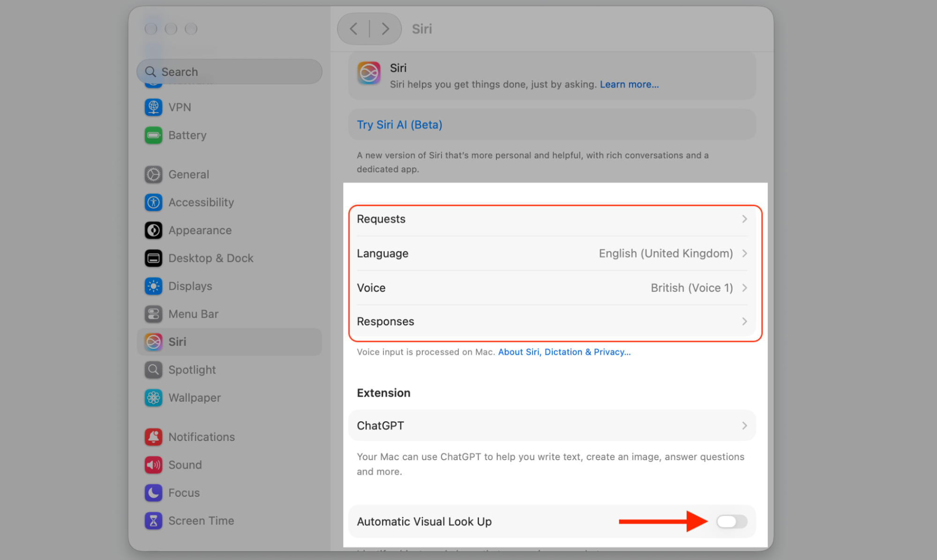Click the Desktop & Dock icon
Image resolution: width=937 pixels, height=560 pixels.
click(x=153, y=258)
